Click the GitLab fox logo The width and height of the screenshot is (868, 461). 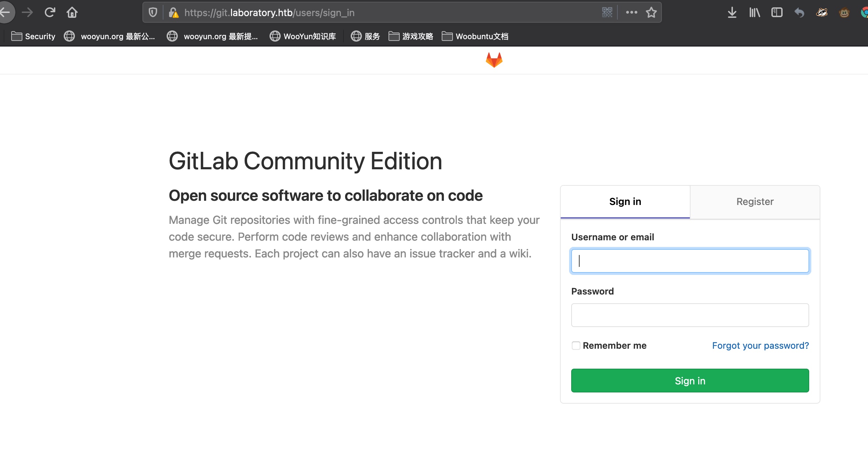click(x=494, y=60)
